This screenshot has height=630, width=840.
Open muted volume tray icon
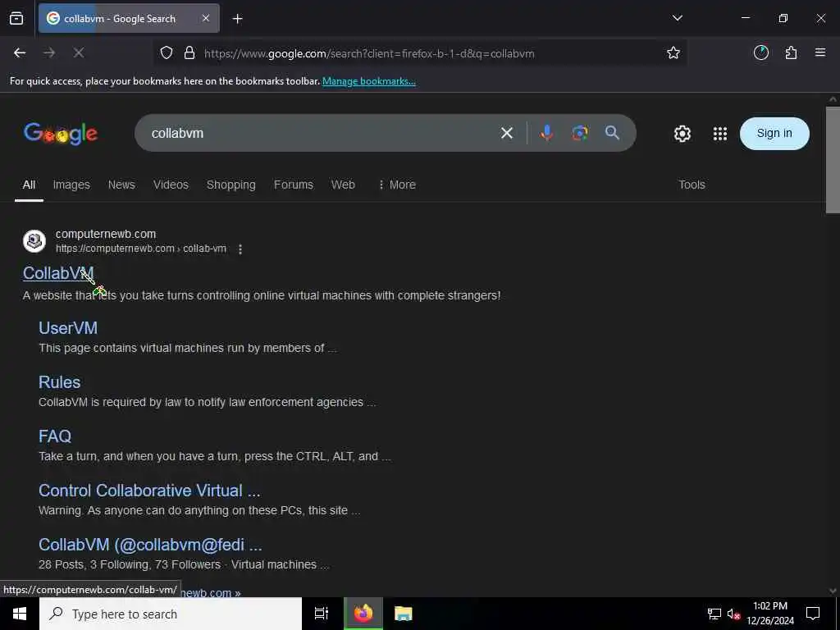tap(733, 614)
